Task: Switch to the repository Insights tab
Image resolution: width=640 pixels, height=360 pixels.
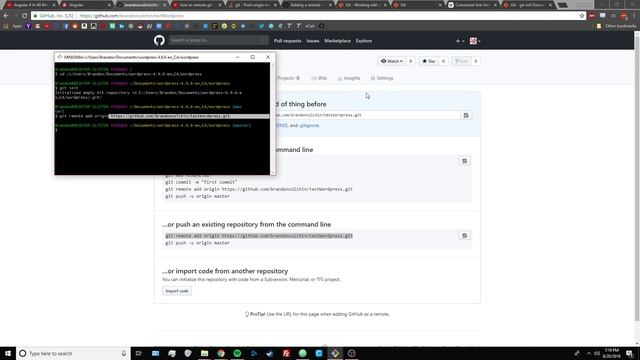Action: point(349,78)
